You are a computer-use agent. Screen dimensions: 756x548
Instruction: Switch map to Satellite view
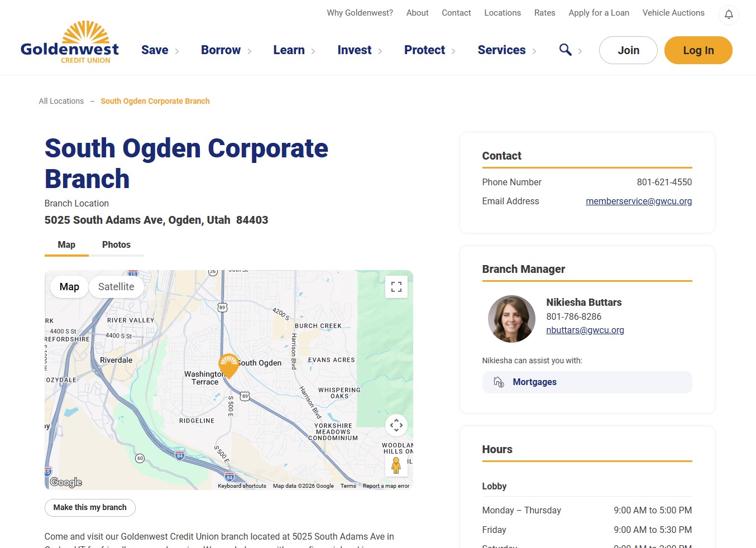[116, 287]
